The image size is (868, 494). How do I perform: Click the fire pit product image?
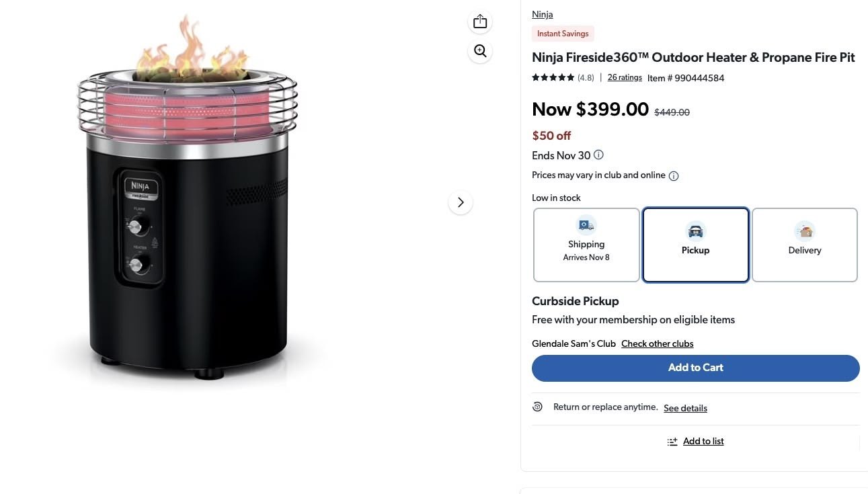point(188,202)
